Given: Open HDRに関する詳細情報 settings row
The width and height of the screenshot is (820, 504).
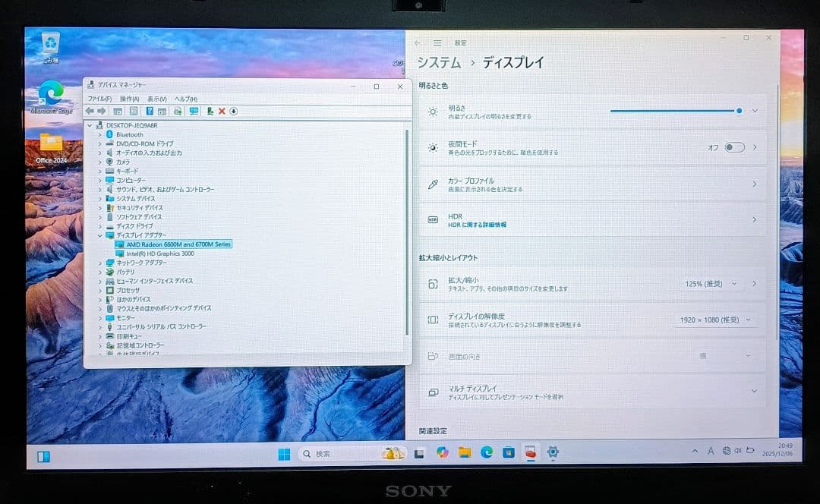Looking at the screenshot, I should coord(592,219).
